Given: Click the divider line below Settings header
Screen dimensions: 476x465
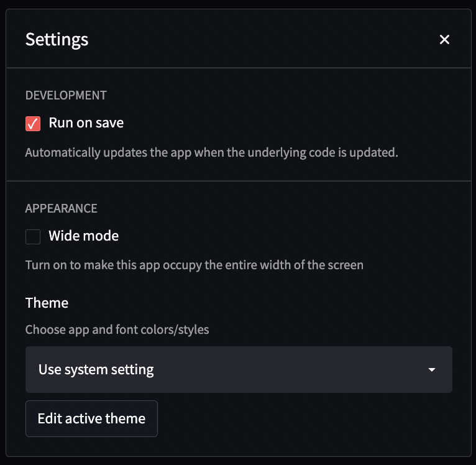Looking at the screenshot, I should (239, 67).
